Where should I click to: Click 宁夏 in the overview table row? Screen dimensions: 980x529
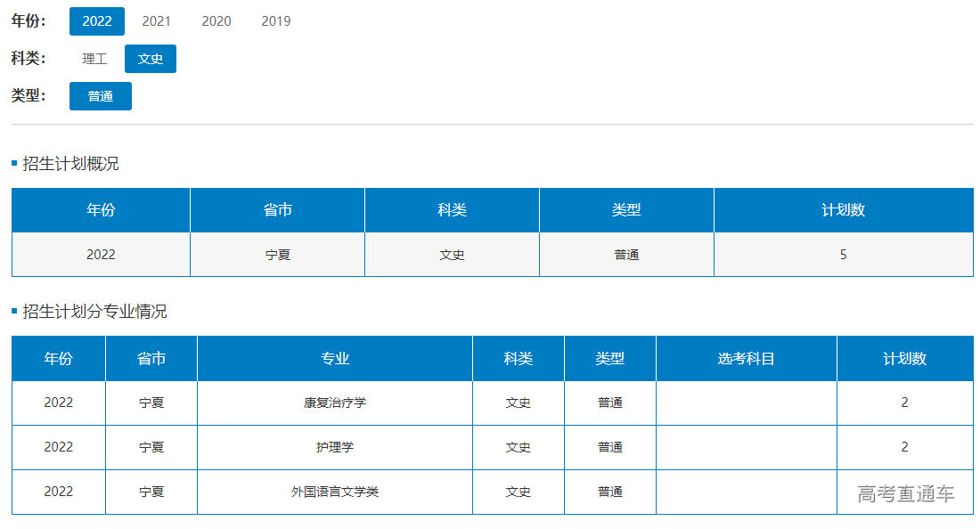tap(277, 255)
